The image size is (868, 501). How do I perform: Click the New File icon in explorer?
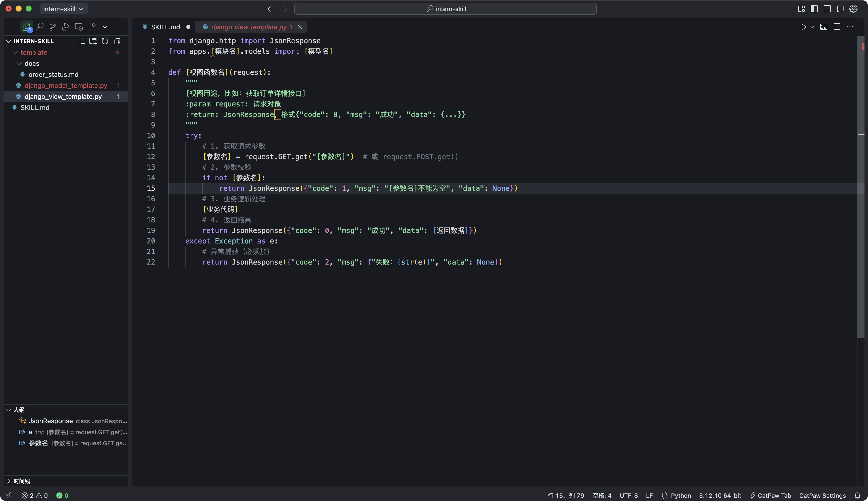click(x=81, y=41)
